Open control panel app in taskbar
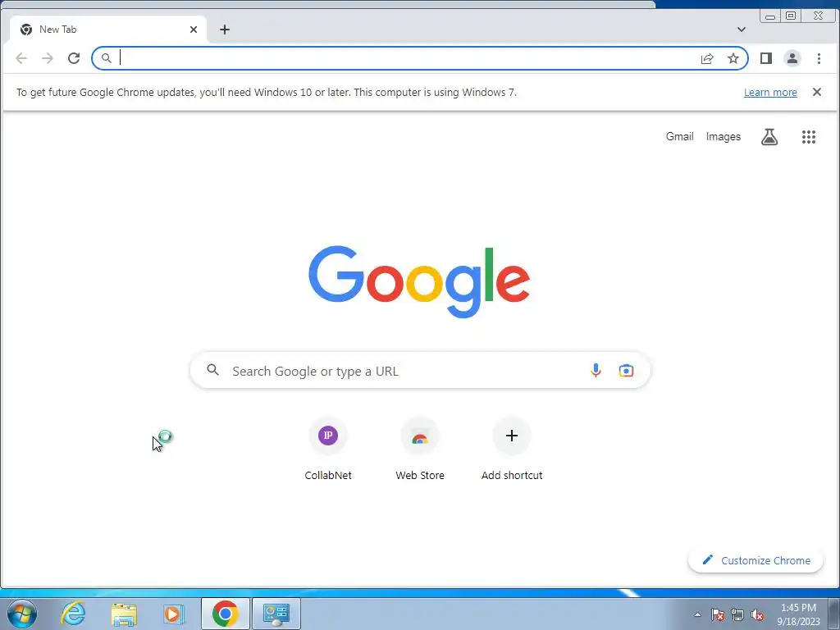The width and height of the screenshot is (840, 630). [276, 614]
